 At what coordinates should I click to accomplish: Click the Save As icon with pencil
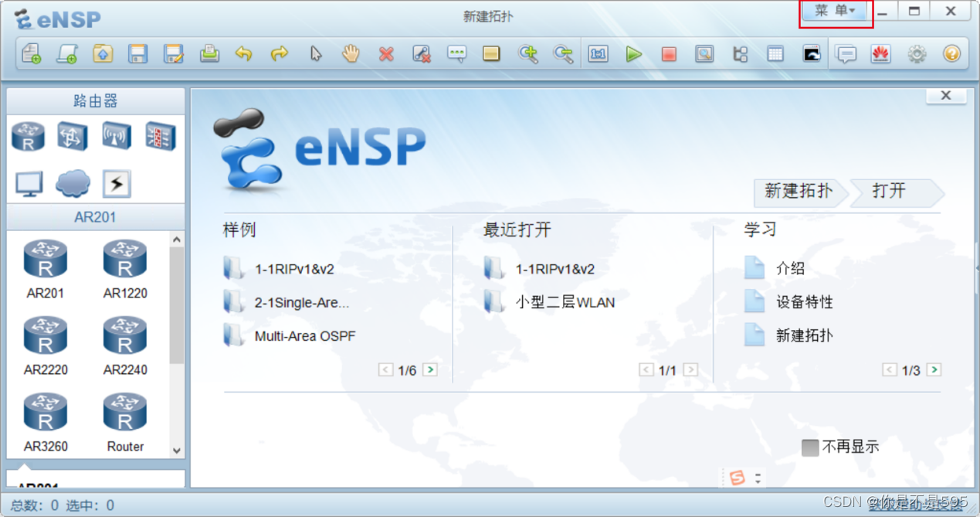(174, 54)
